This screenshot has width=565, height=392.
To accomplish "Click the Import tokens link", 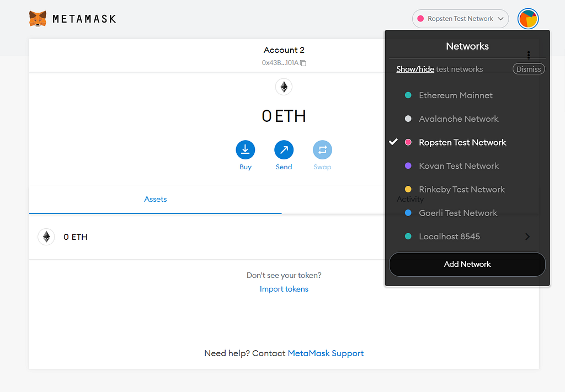I will [x=284, y=289].
